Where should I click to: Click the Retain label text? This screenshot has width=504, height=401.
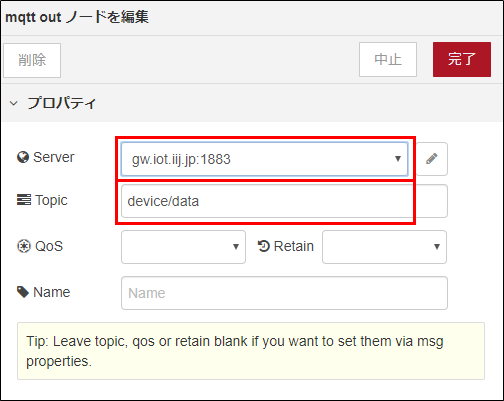point(294,246)
